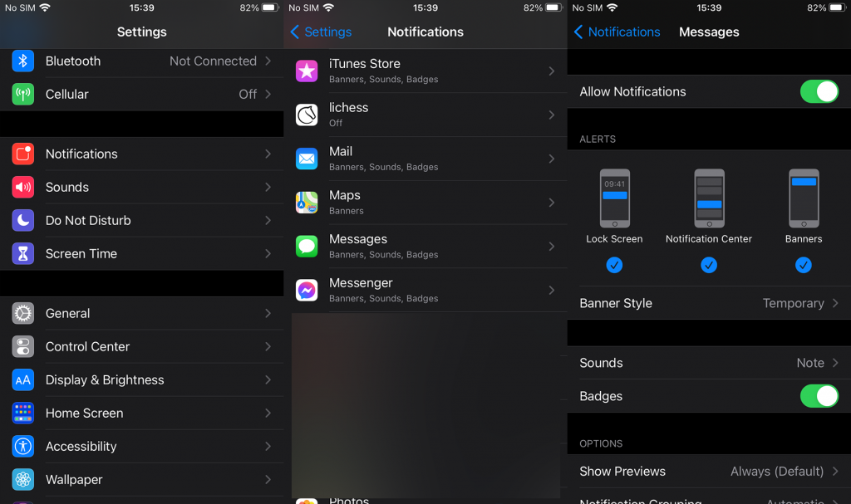The image size is (851, 504).
Task: Open the Wallpaper settings row
Action: (141, 480)
